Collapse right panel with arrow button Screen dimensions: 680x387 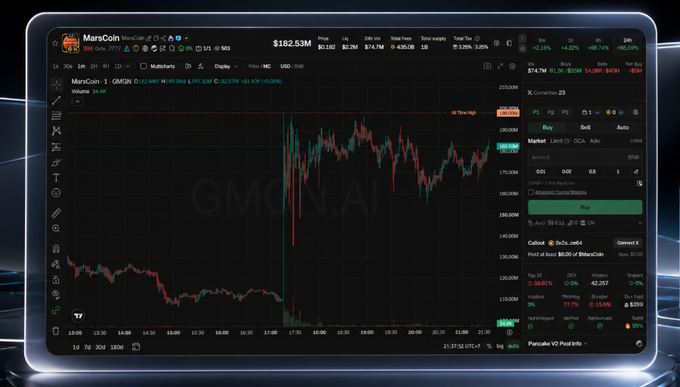522,38
